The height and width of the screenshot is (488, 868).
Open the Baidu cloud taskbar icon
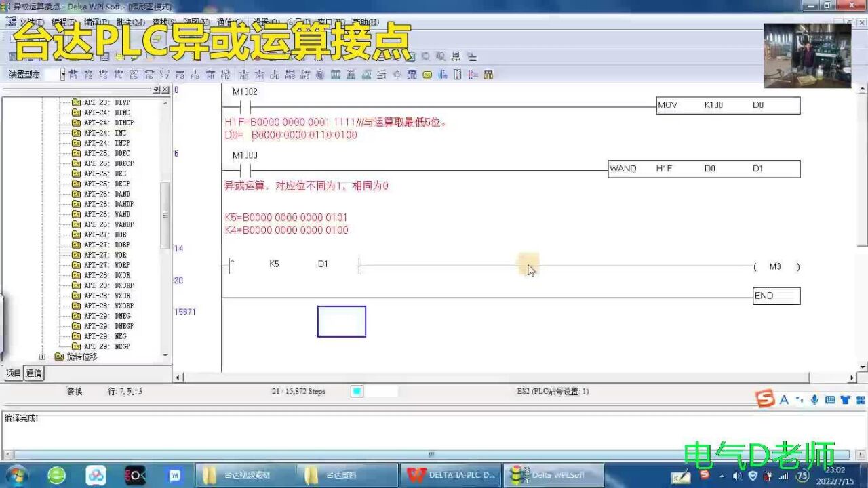[x=96, y=475]
